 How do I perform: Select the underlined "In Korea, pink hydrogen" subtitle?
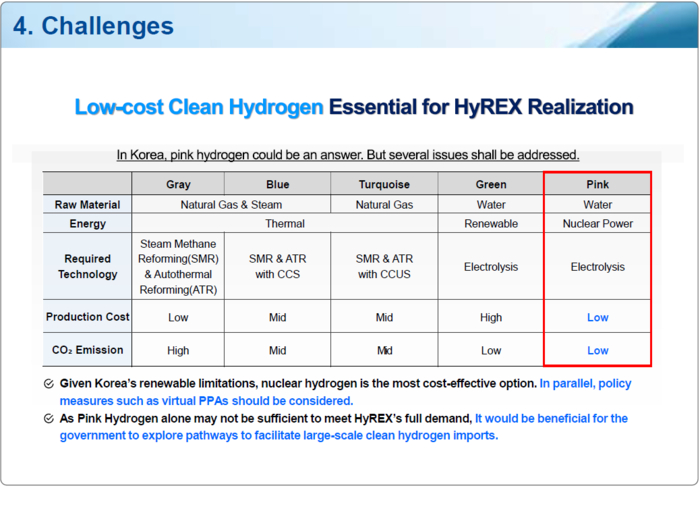pyautogui.click(x=347, y=155)
